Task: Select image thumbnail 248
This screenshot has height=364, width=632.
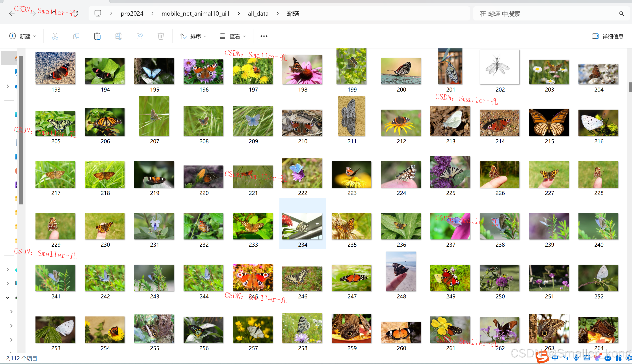Action: pos(401,272)
